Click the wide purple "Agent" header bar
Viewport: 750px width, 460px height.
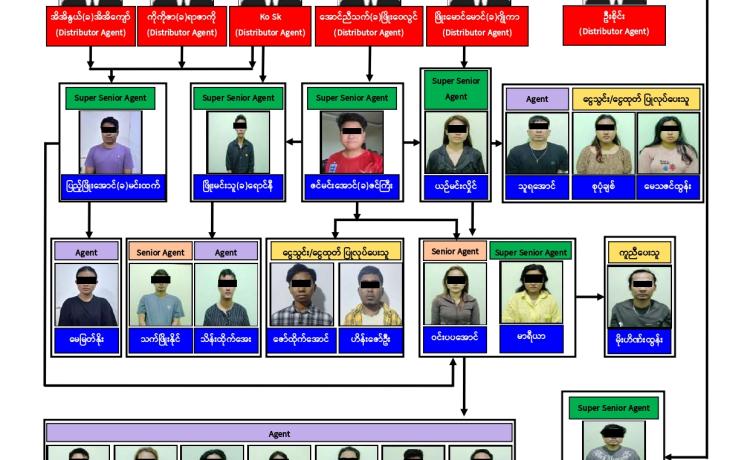279,433
